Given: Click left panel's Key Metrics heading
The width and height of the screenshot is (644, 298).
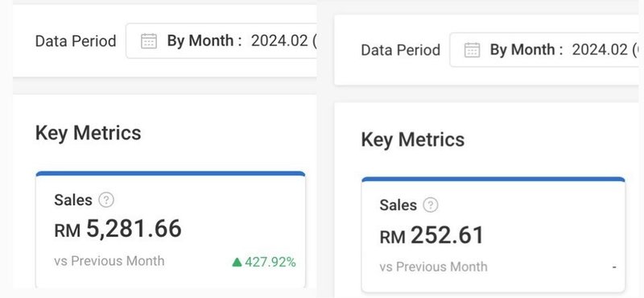Looking at the screenshot, I should pos(89,133).
